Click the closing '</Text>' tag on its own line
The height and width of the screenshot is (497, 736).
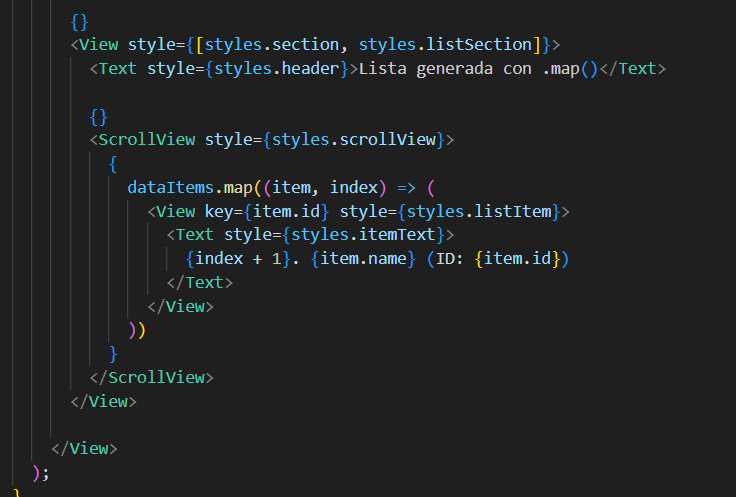(199, 283)
